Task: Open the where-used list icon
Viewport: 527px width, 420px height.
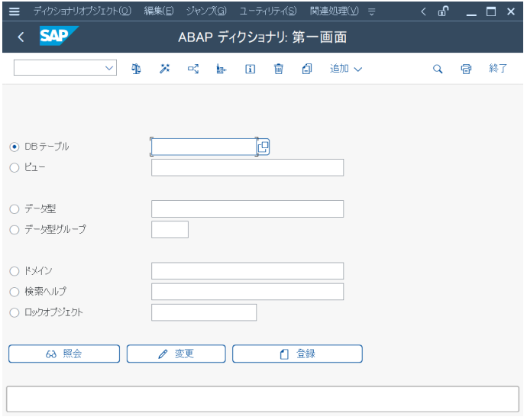Action: click(193, 69)
